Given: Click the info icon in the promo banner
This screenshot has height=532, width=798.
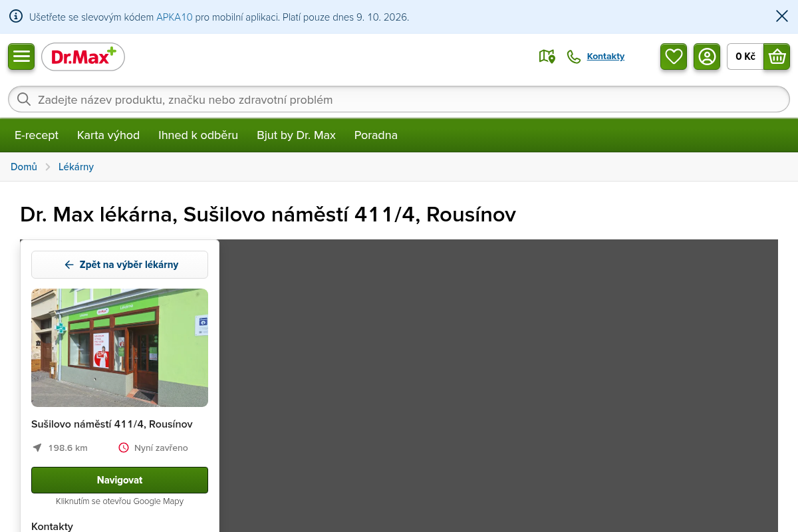Looking at the screenshot, I should point(16,17).
